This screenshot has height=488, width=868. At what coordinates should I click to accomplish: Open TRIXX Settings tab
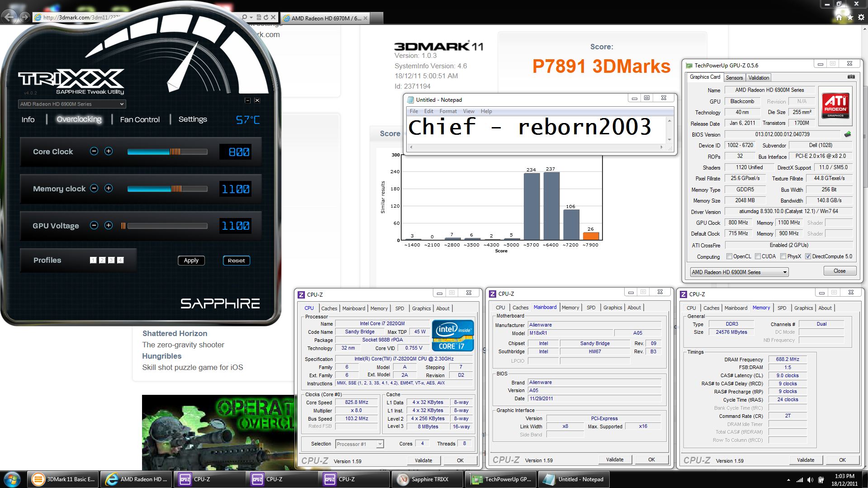click(193, 119)
